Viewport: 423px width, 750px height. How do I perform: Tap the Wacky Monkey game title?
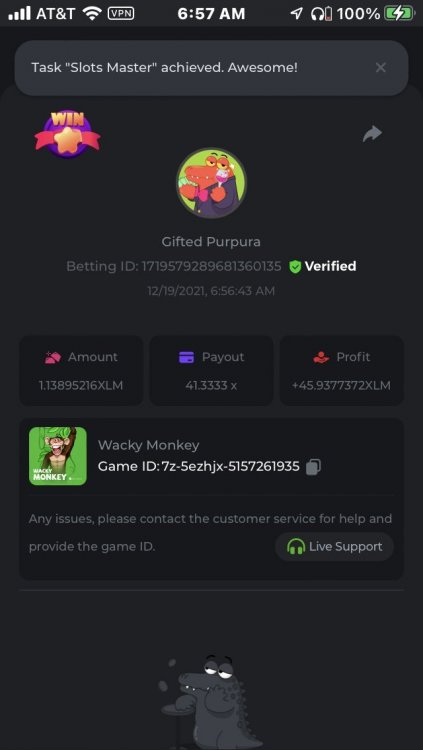[x=148, y=445]
